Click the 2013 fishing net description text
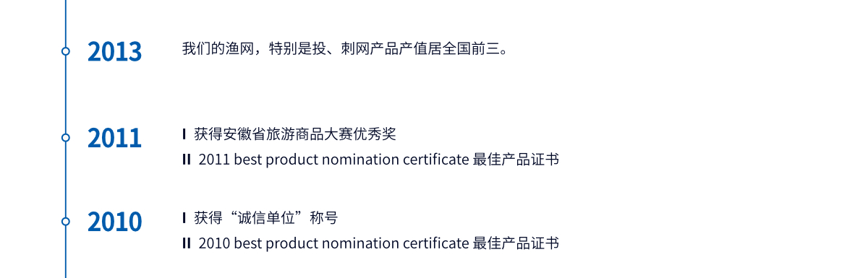 click(346, 49)
